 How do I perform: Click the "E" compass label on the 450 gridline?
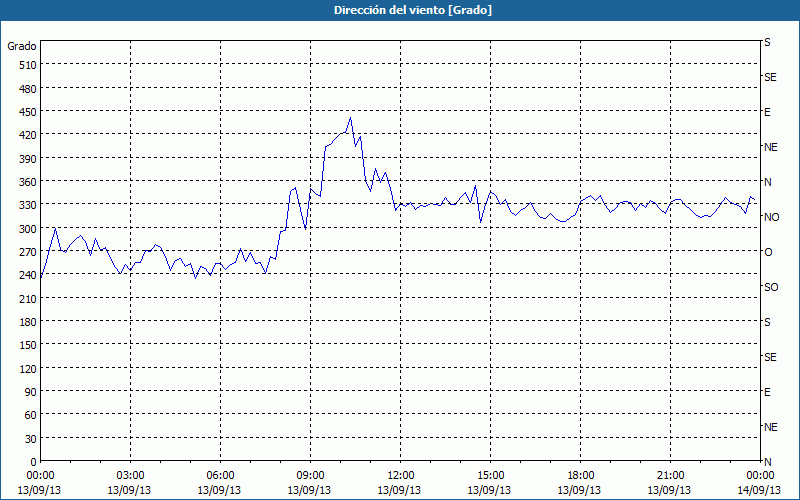pos(767,112)
